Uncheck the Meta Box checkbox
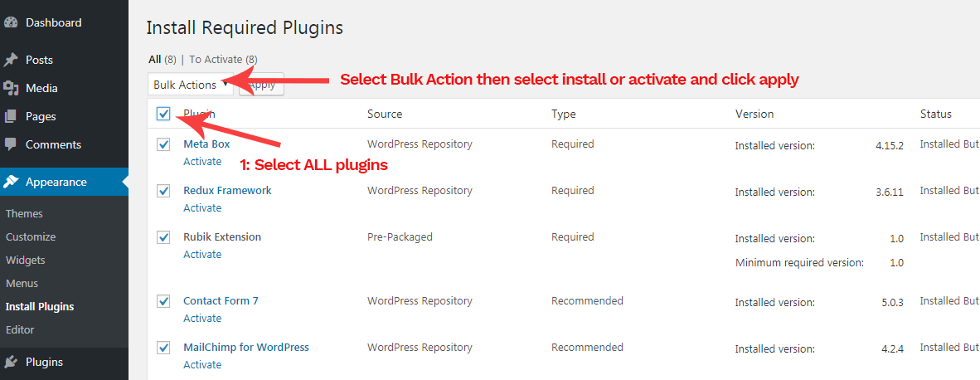980x380 pixels. point(164,144)
